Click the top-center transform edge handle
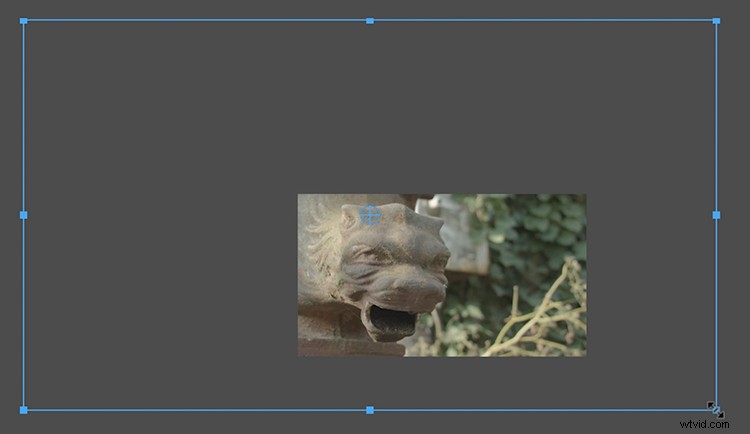This screenshot has width=750, height=434. (370, 21)
